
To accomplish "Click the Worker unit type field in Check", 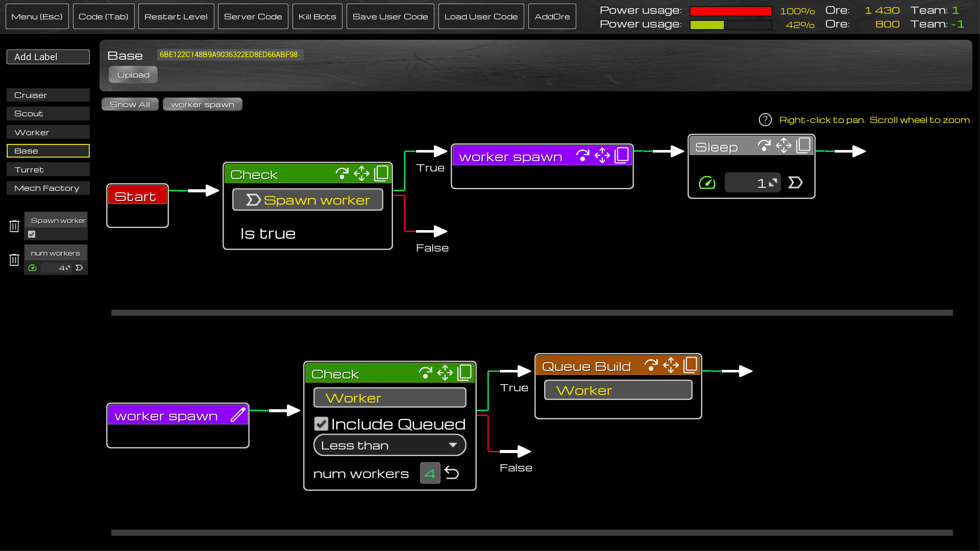I will pyautogui.click(x=389, y=397).
